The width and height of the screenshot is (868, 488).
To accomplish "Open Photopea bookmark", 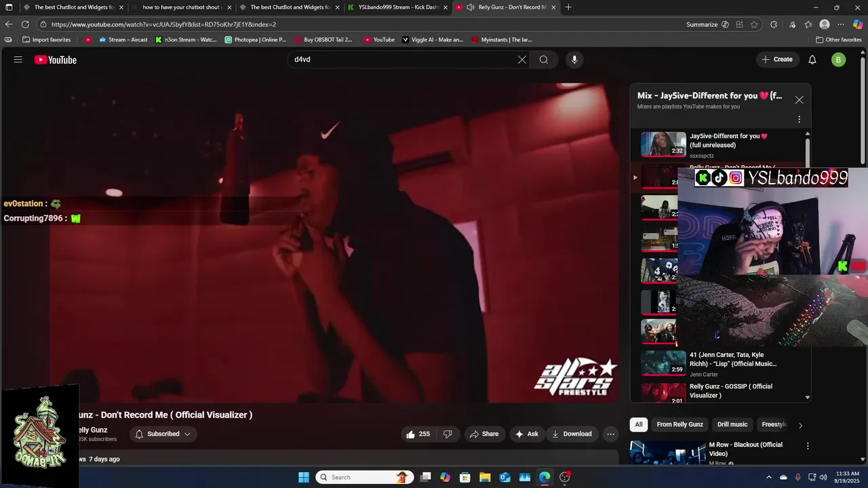I will (x=255, y=40).
